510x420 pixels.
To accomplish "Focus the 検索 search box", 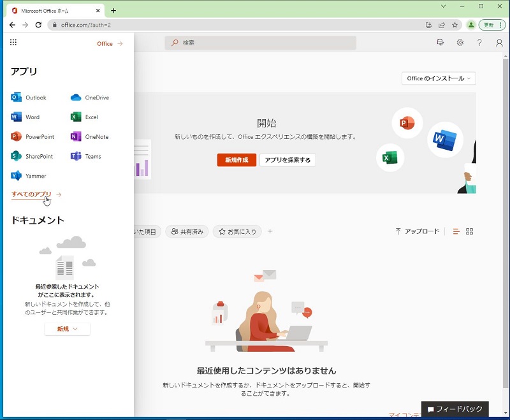I will (x=260, y=43).
